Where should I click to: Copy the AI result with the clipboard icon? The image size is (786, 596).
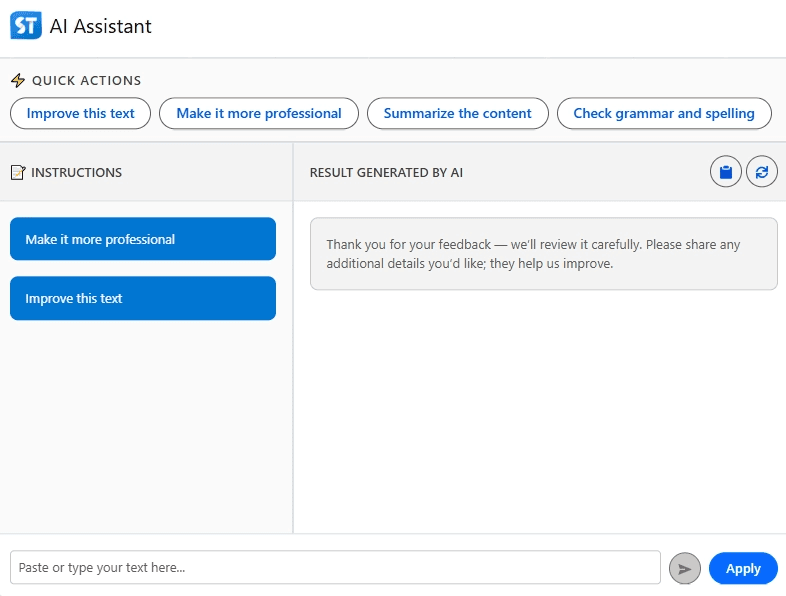(x=726, y=172)
